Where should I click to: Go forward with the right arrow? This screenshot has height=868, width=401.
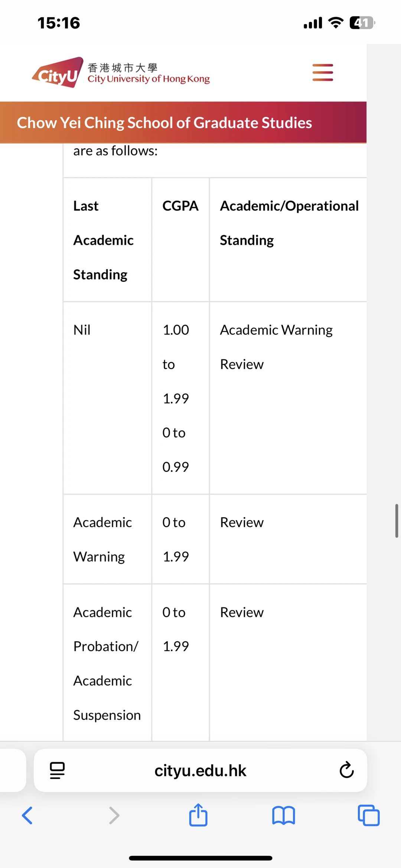click(114, 816)
